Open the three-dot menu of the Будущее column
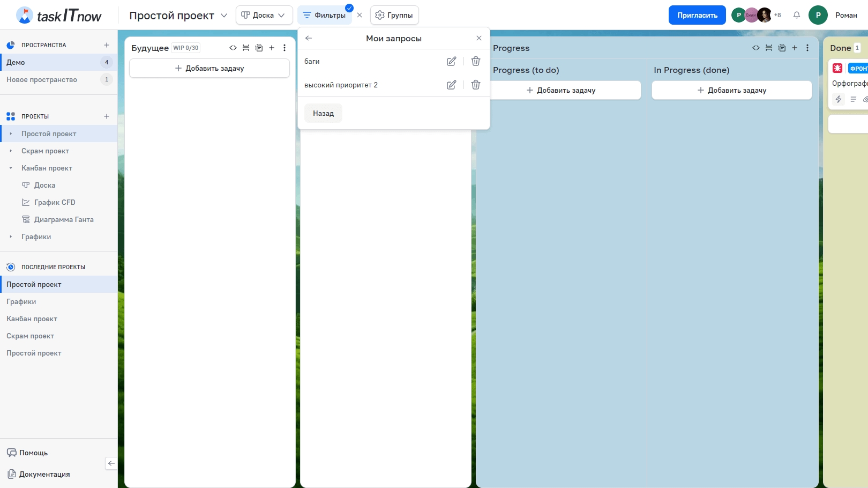Screen dimensions: 868x488 pos(285,48)
